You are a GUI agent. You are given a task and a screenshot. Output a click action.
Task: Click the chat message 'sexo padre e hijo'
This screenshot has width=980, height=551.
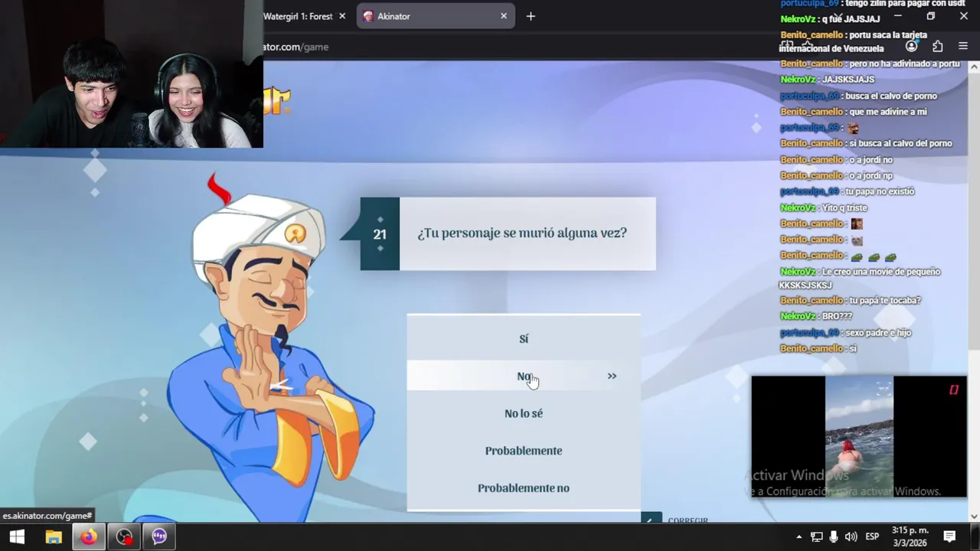878,332
